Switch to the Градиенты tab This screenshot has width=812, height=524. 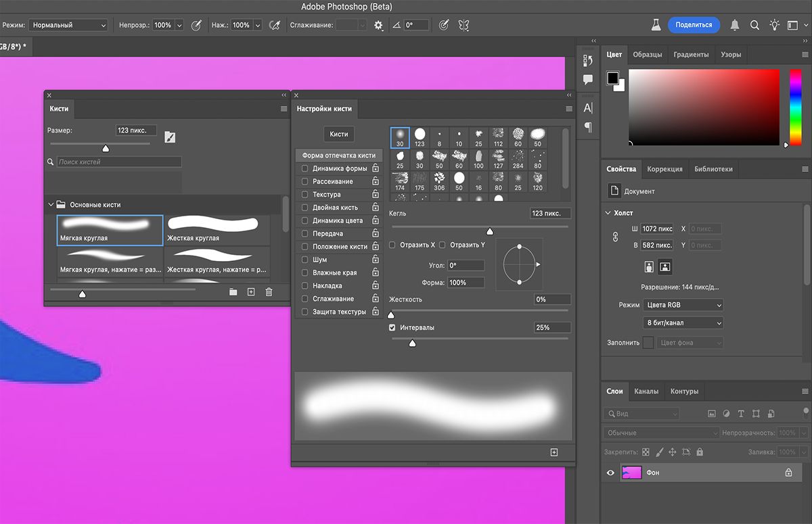(691, 54)
